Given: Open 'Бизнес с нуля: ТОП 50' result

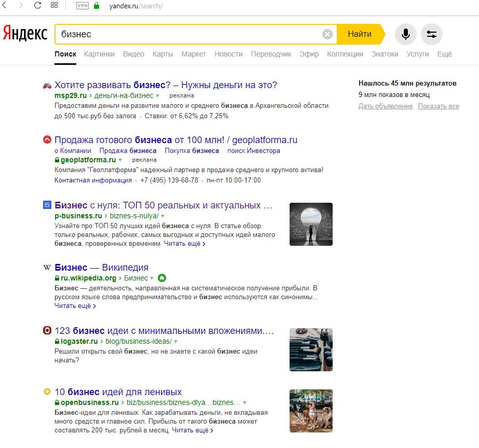Looking at the screenshot, I should pos(163,205).
